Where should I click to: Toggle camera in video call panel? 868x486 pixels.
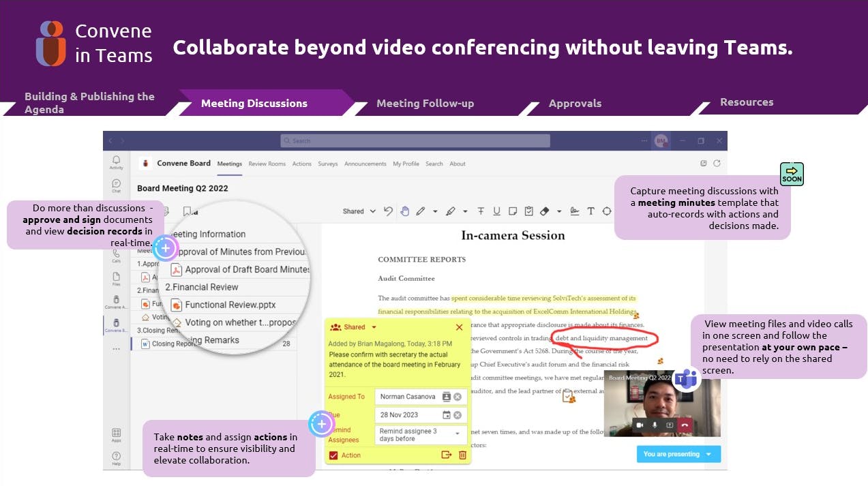(x=640, y=425)
